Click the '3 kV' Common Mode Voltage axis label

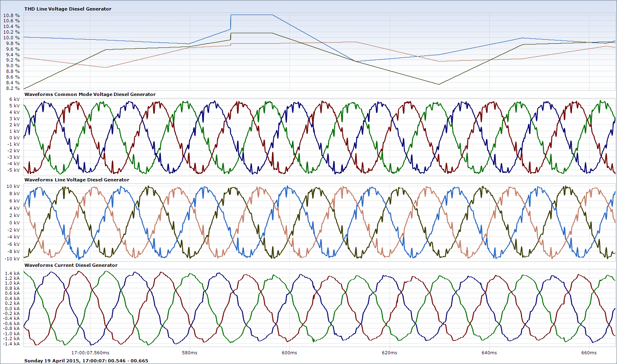[15, 119]
